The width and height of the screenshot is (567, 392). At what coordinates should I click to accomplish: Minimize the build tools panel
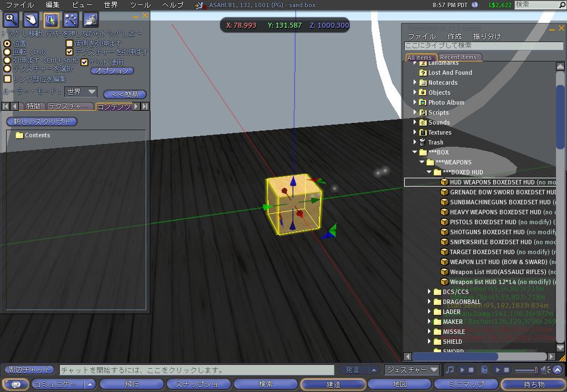click(x=136, y=16)
